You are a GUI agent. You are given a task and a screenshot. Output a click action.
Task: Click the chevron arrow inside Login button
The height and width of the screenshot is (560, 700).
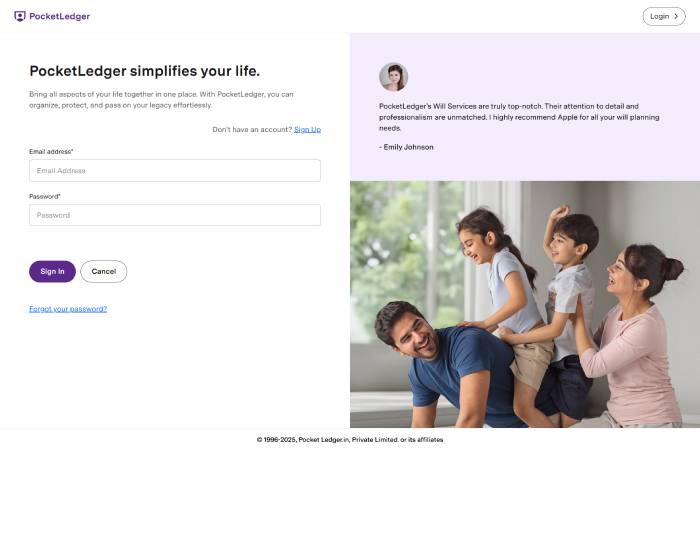[x=676, y=17]
